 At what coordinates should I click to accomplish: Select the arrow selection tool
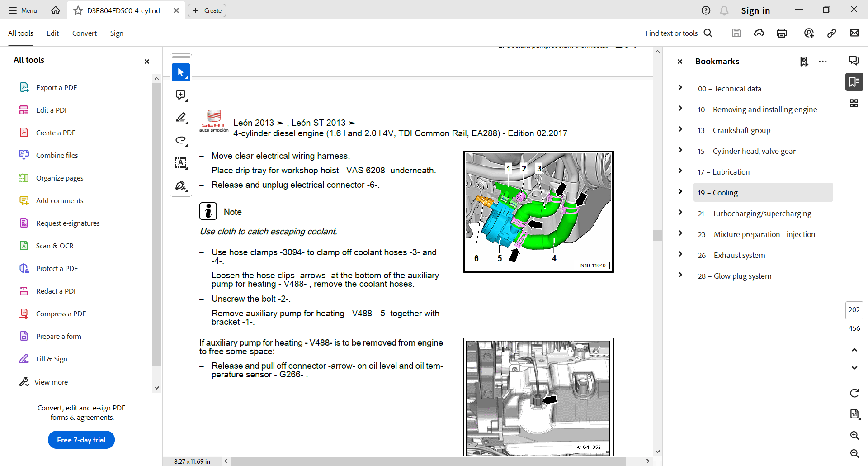[181, 72]
